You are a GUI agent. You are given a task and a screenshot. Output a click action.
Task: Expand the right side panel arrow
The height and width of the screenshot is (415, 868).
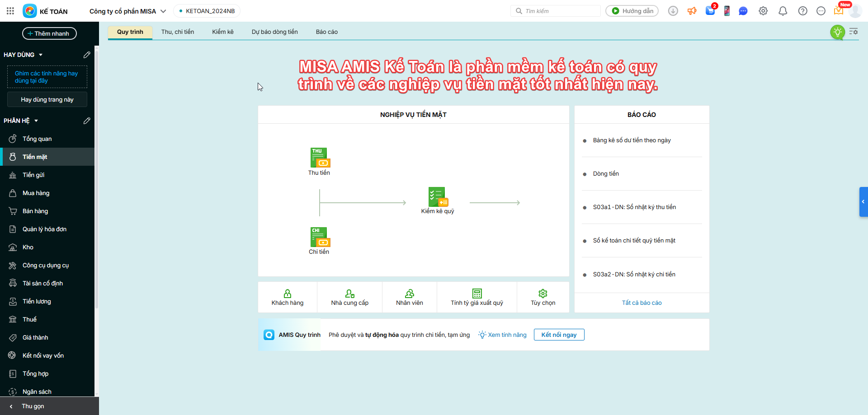[863, 202]
